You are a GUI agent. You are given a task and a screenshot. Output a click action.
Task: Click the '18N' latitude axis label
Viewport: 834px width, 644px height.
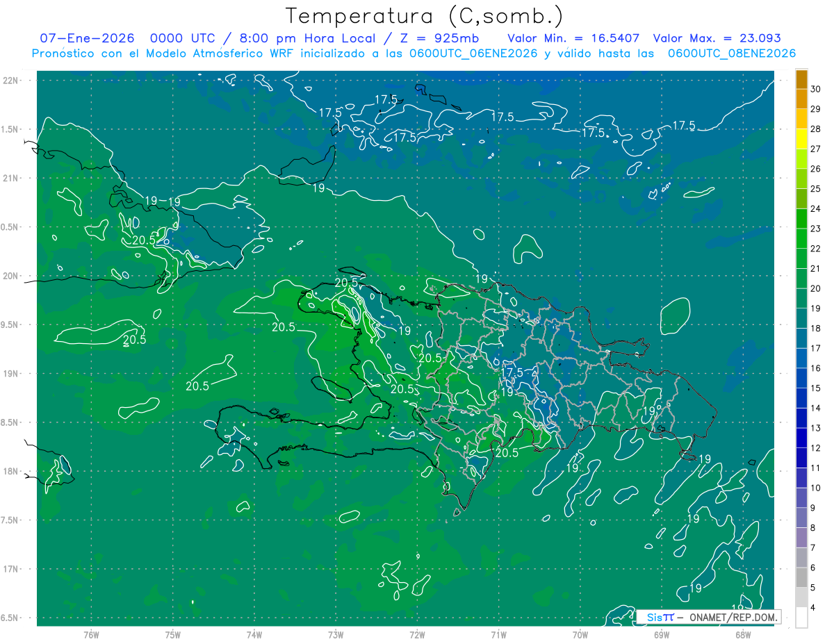(10, 472)
